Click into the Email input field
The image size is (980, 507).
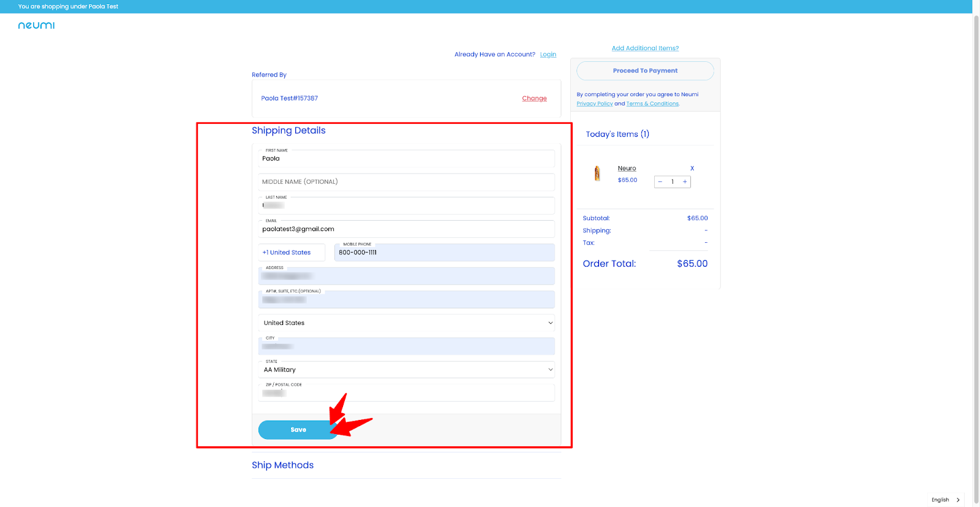click(407, 229)
